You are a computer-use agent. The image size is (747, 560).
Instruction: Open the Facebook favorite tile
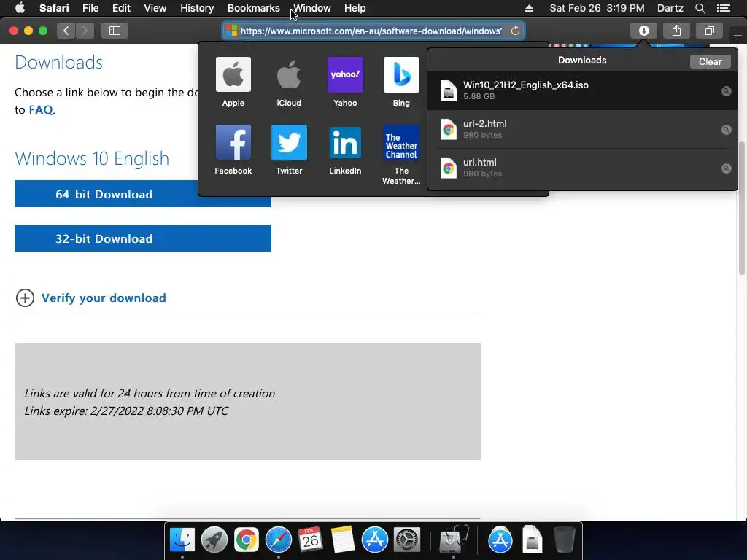click(233, 150)
